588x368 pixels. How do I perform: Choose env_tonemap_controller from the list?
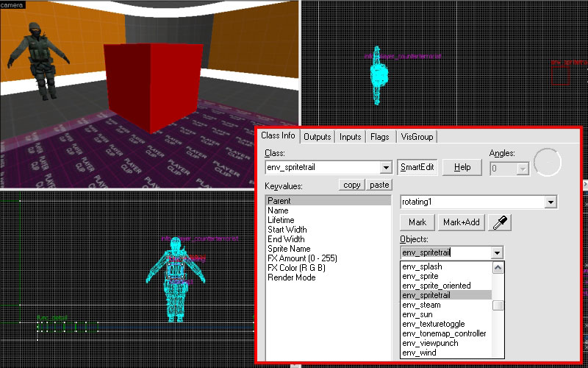coord(446,333)
